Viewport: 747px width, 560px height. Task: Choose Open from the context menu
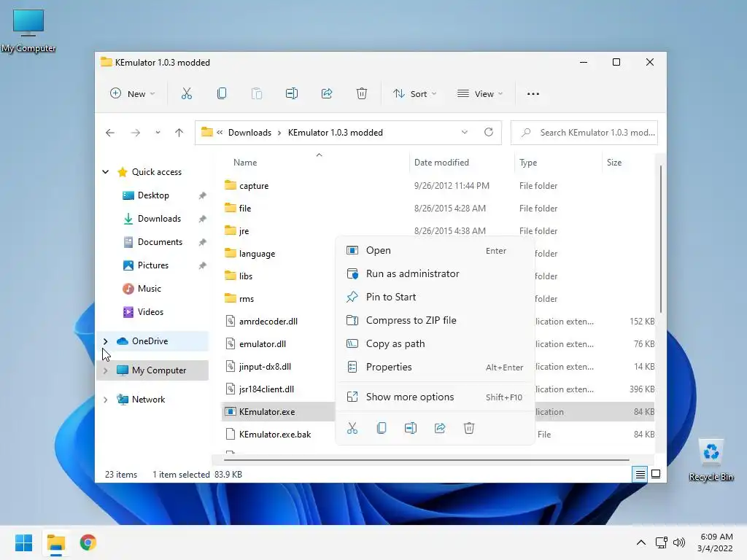435,251
